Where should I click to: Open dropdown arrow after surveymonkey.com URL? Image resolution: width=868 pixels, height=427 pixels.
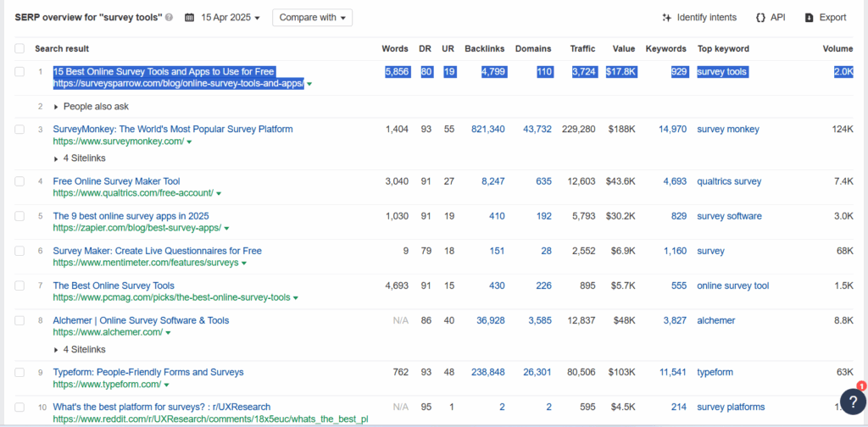(189, 142)
